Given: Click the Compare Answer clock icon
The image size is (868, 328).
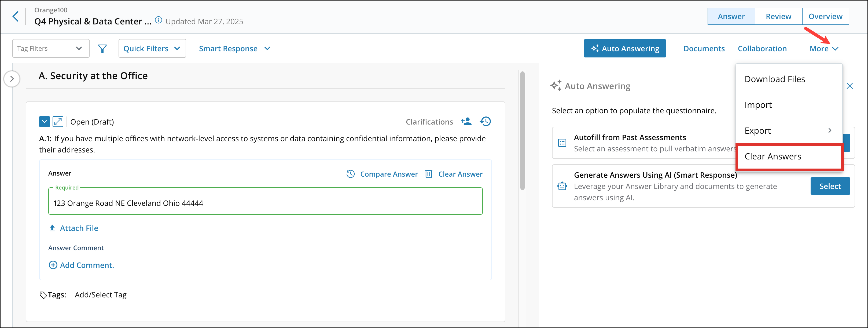Looking at the screenshot, I should (x=350, y=174).
